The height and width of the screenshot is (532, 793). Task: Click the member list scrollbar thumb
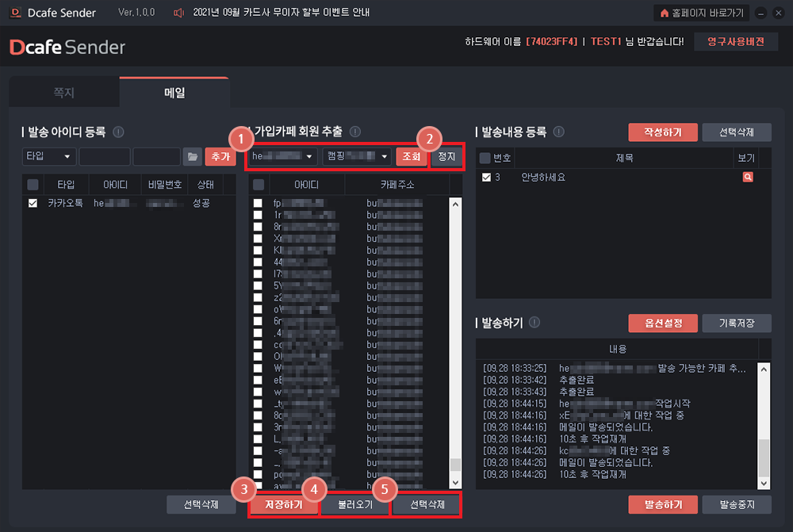pyautogui.click(x=455, y=465)
